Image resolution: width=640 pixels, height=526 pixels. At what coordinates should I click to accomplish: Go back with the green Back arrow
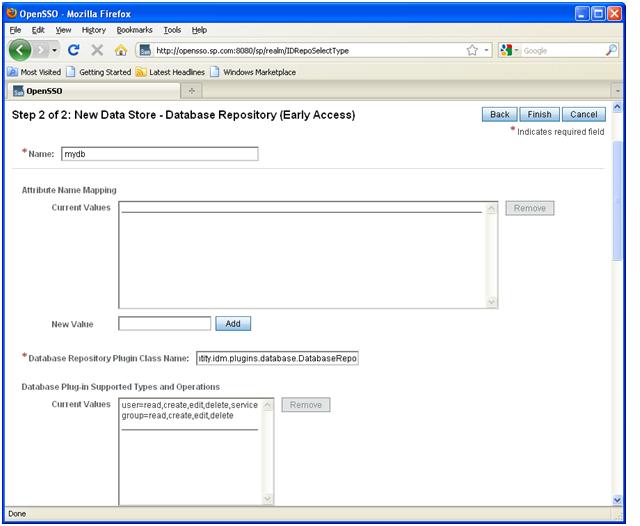[x=20, y=50]
